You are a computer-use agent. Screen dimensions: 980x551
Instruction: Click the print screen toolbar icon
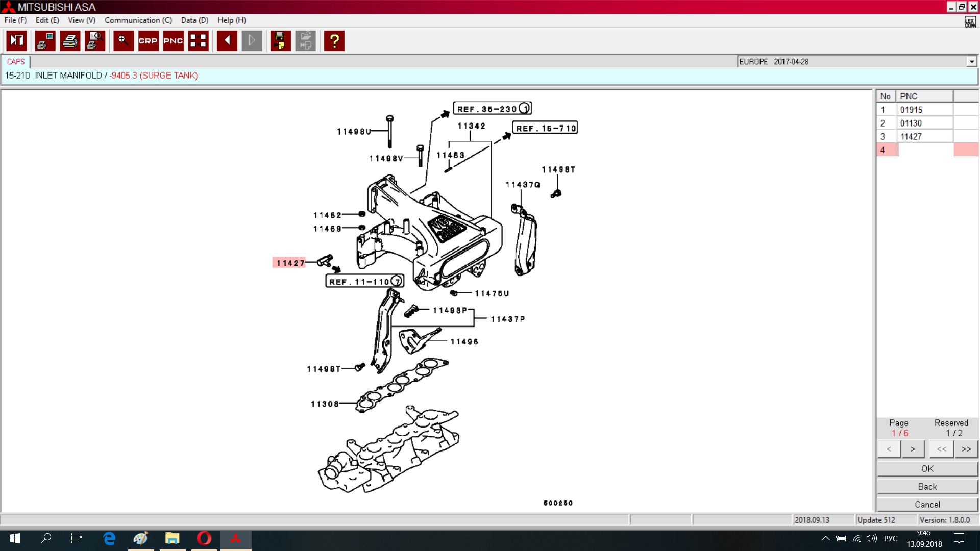[45, 41]
